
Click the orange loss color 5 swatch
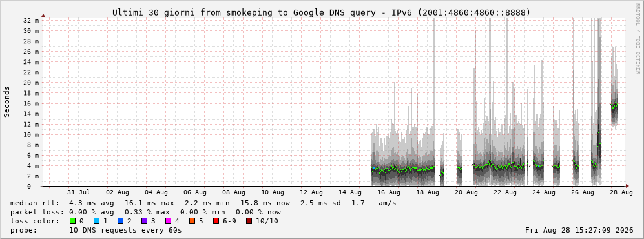tap(192, 222)
